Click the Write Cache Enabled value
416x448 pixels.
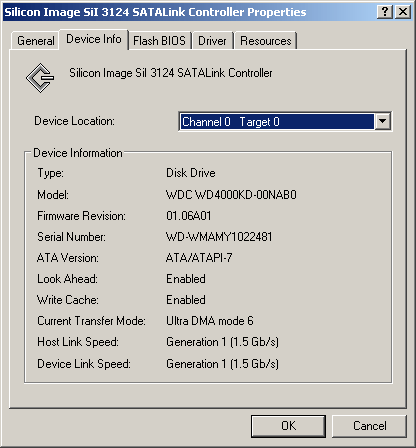(x=186, y=300)
